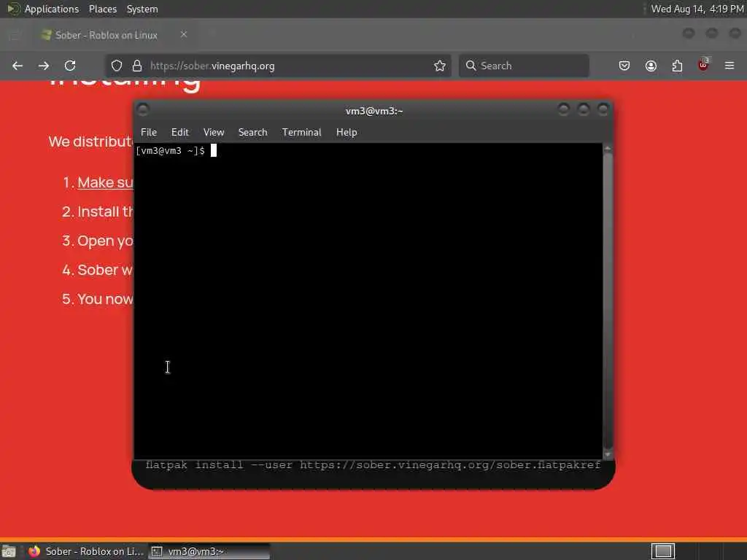Open tracking protection shield icon

point(117,66)
